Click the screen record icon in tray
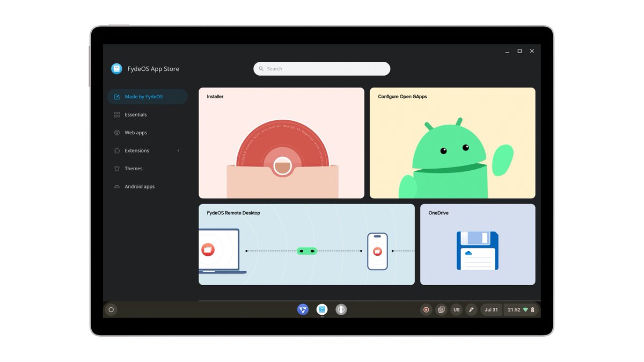Viewport: 644px width, 362px height. point(426,309)
